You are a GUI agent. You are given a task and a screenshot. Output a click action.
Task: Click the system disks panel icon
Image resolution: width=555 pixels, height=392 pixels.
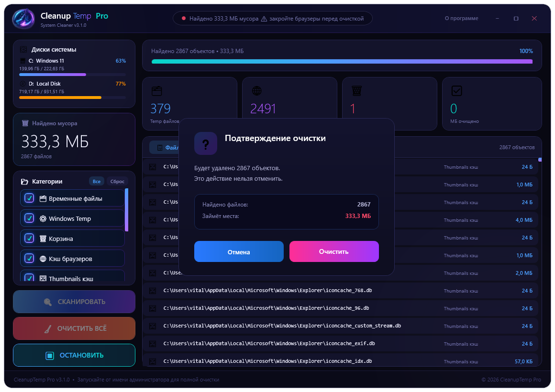(x=23, y=50)
